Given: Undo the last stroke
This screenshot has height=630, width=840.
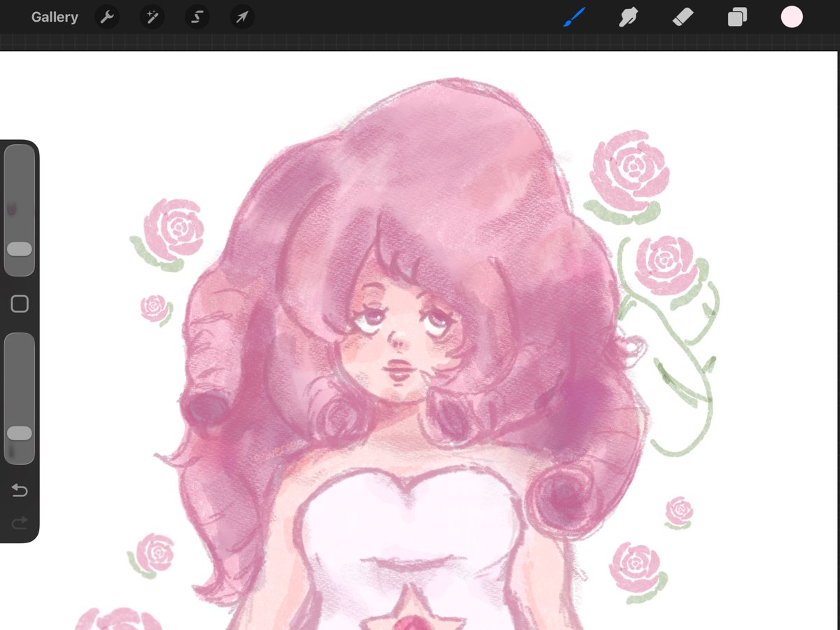Looking at the screenshot, I should (x=20, y=491).
